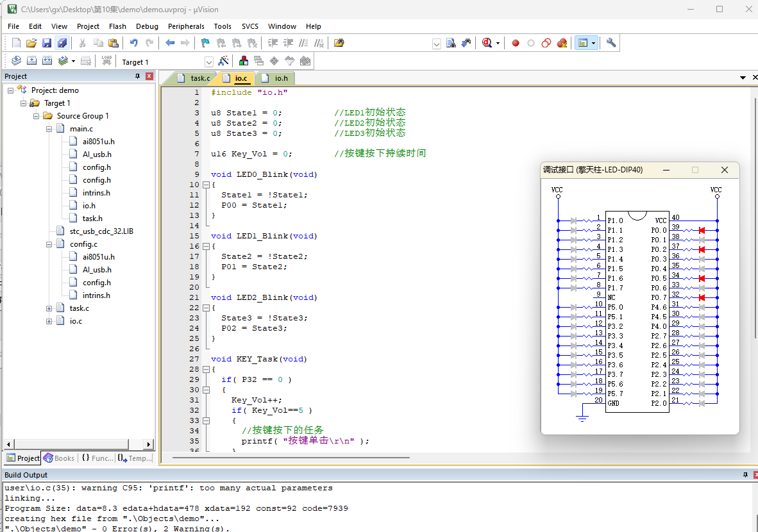Click the Open file folder icon
The width and height of the screenshot is (758, 532).
click(x=31, y=43)
